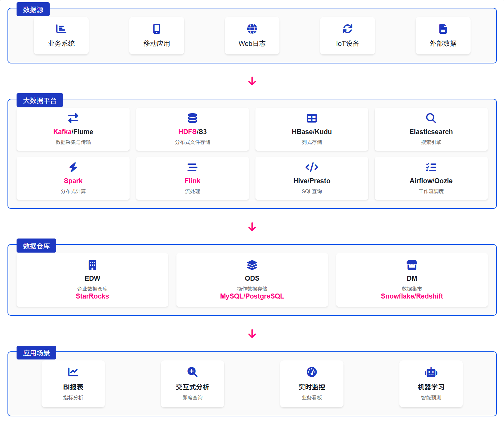Click the Web日志 label

(252, 43)
